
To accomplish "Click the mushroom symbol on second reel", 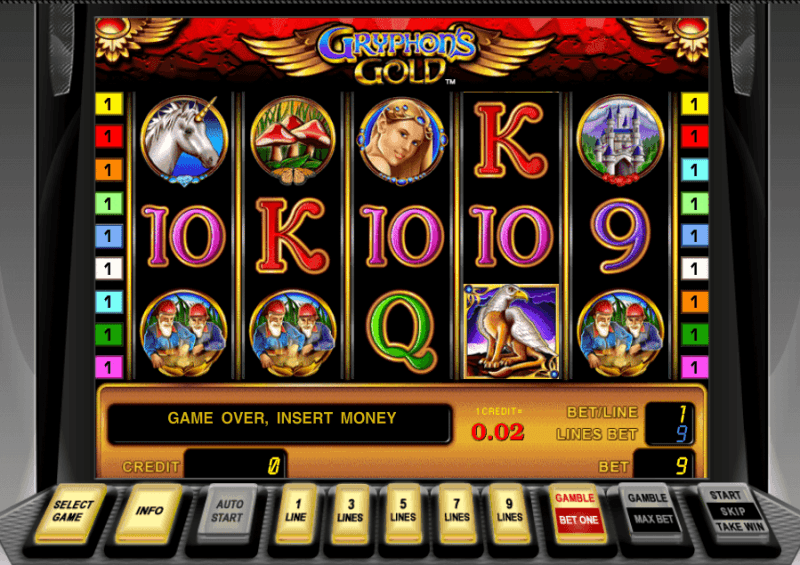I will [x=292, y=140].
